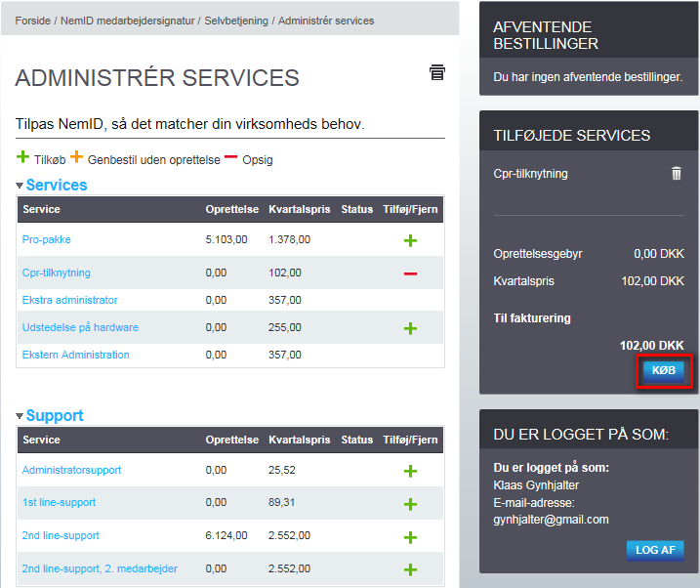Open the Udstedelse på hardware link
Screen dimensions: 700x588
[80, 327]
